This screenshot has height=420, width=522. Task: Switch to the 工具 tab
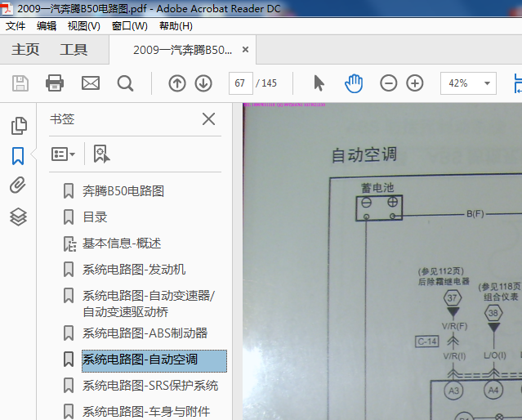(x=74, y=50)
